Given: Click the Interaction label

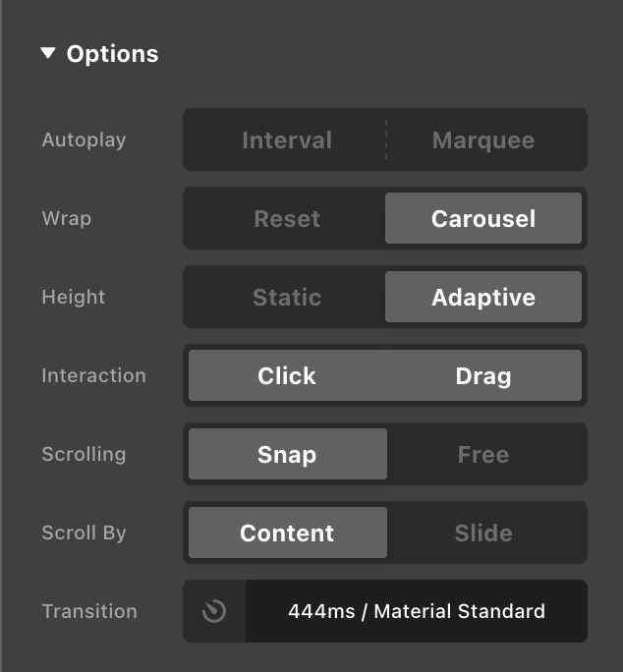Looking at the screenshot, I should pyautogui.click(x=93, y=375).
